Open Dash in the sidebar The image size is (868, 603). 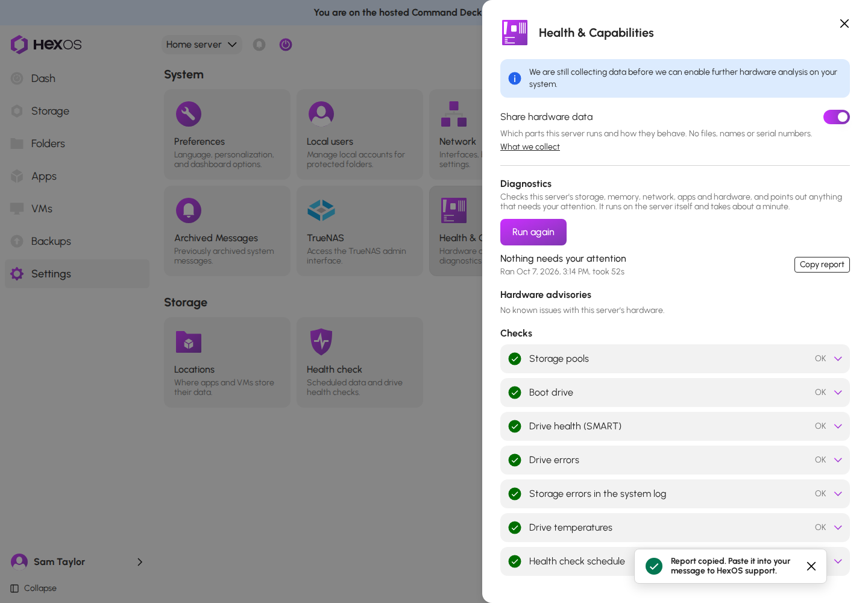[77, 78]
